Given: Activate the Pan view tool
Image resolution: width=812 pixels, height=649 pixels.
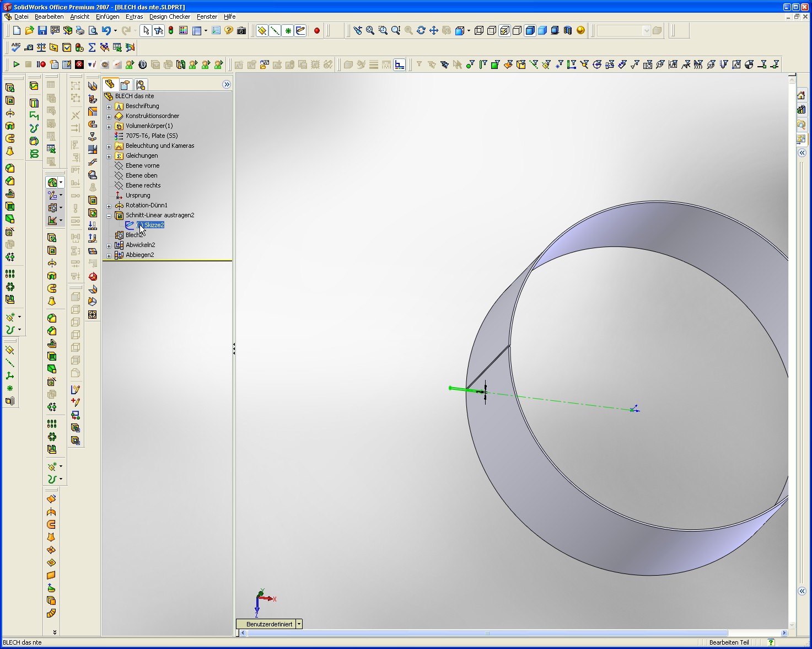Looking at the screenshot, I should click(434, 31).
